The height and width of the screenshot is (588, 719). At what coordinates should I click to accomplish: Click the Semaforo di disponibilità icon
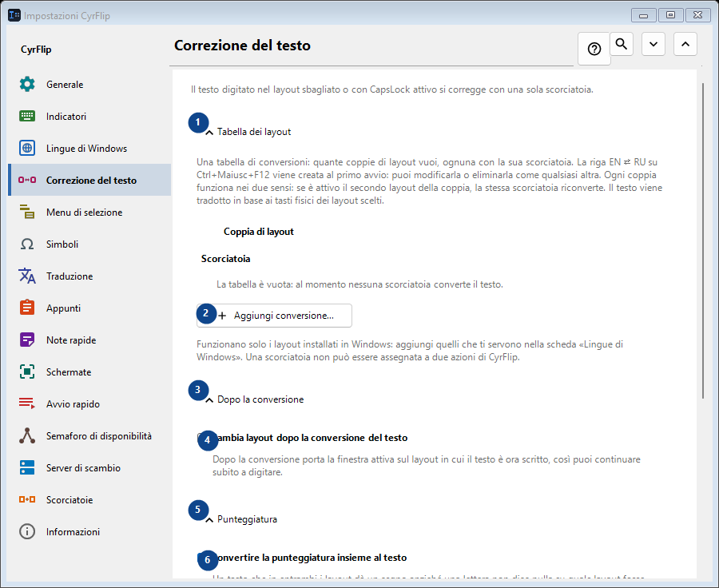[27, 435]
